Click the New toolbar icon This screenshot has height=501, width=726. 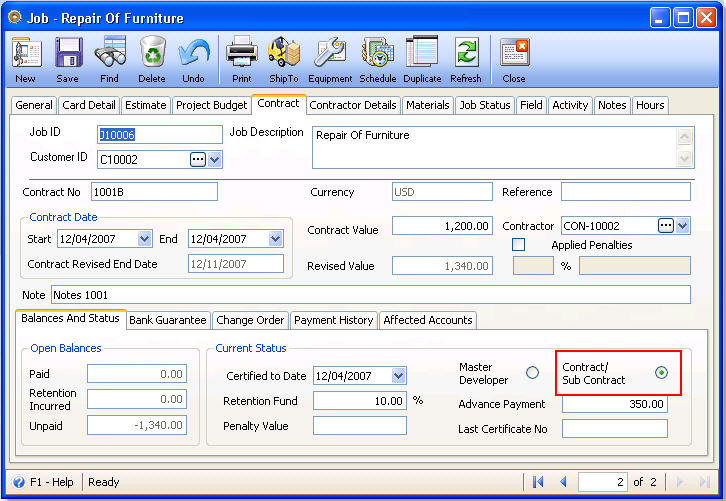pos(26,53)
